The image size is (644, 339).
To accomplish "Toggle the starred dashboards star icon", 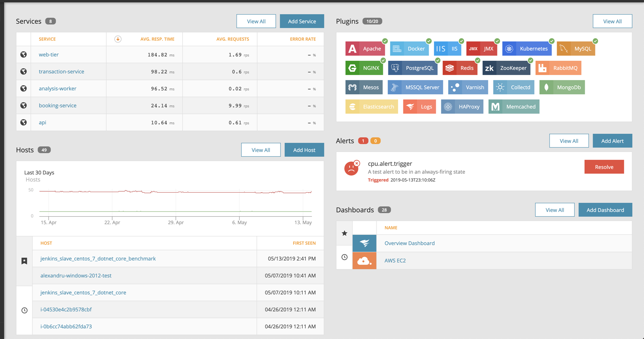I will [345, 233].
